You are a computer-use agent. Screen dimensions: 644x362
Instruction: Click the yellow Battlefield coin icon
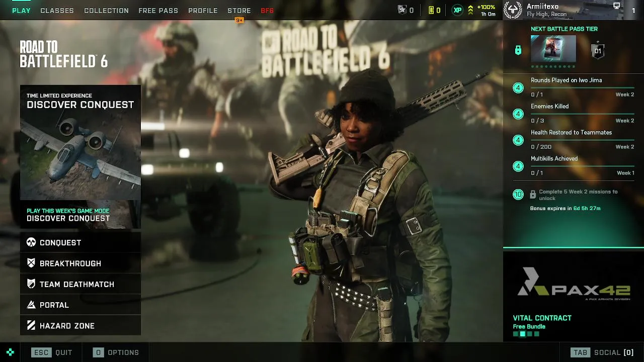point(431,10)
